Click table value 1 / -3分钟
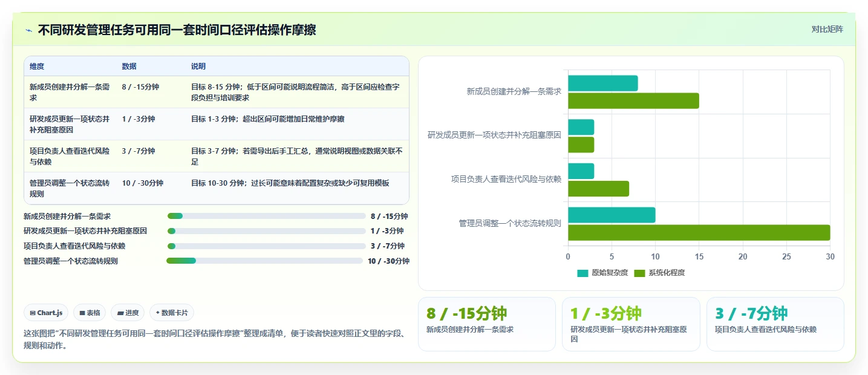 (139, 119)
